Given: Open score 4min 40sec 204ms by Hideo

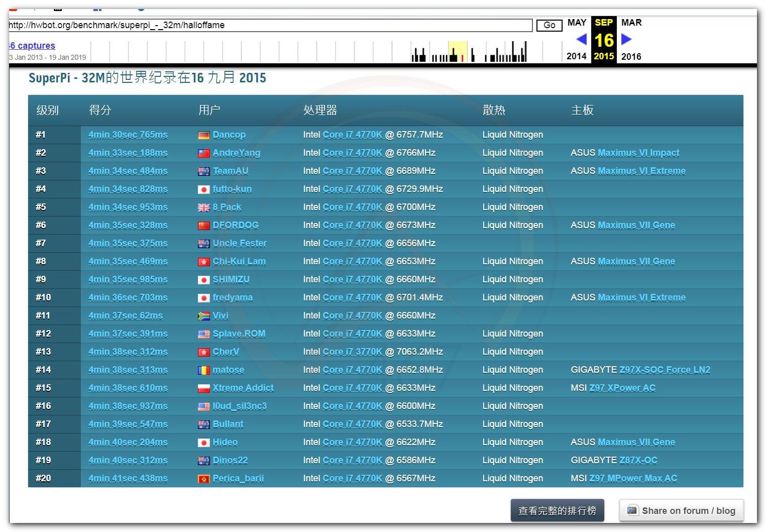Looking at the screenshot, I should (x=128, y=442).
